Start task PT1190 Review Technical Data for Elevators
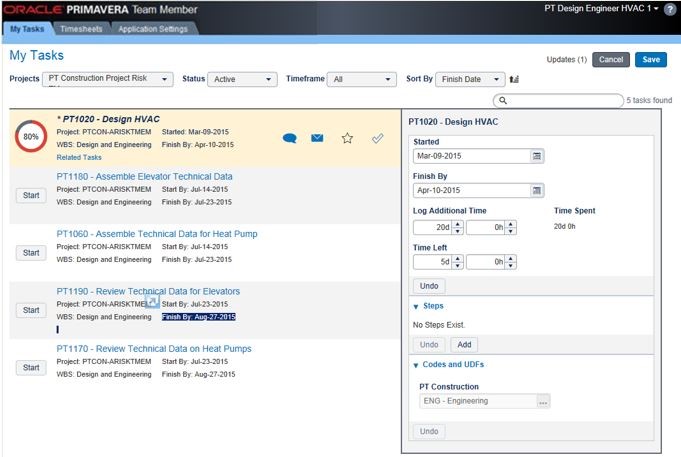681x457 pixels. point(31,310)
